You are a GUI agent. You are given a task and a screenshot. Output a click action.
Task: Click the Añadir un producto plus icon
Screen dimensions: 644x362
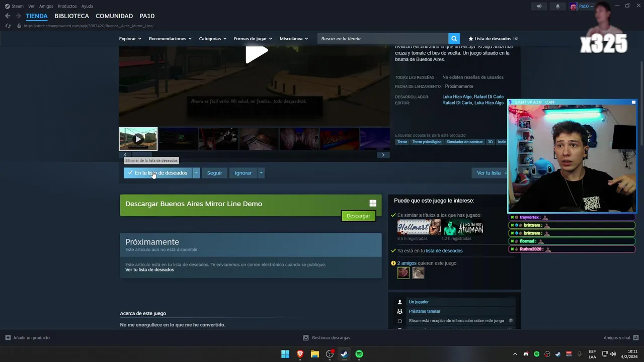(8, 337)
